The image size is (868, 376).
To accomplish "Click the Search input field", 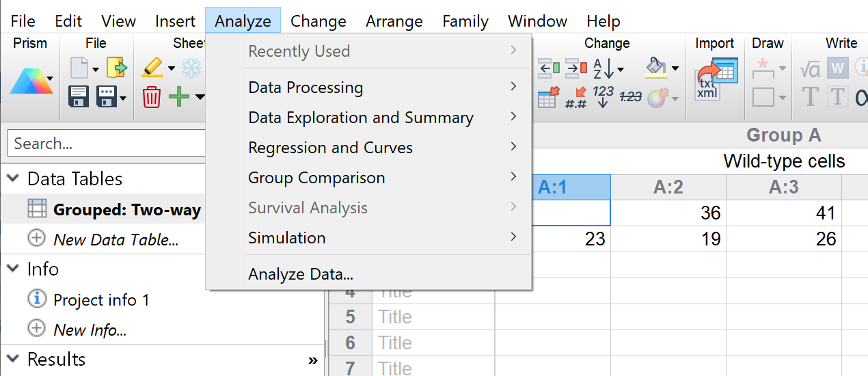I will coord(106,144).
